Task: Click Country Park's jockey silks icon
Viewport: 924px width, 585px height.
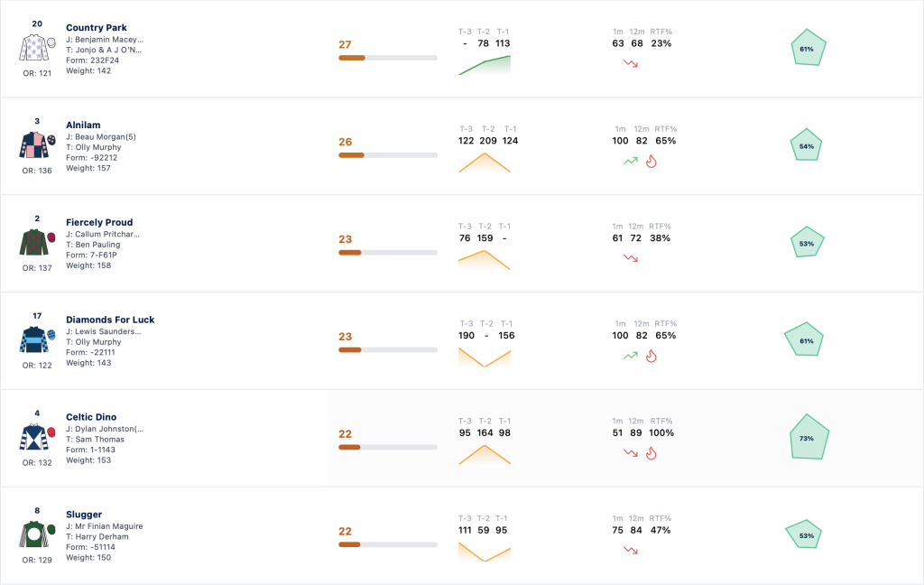Action: click(x=37, y=48)
